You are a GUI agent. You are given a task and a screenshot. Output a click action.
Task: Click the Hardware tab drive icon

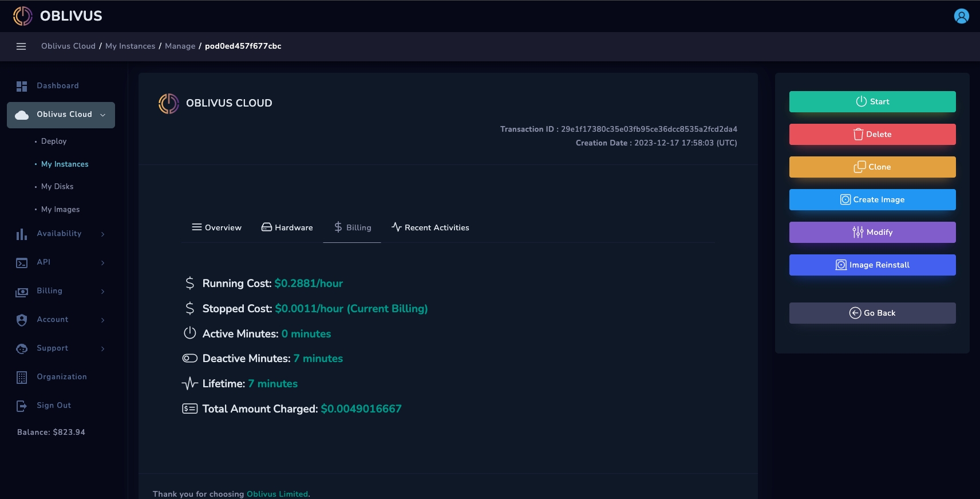[267, 227]
